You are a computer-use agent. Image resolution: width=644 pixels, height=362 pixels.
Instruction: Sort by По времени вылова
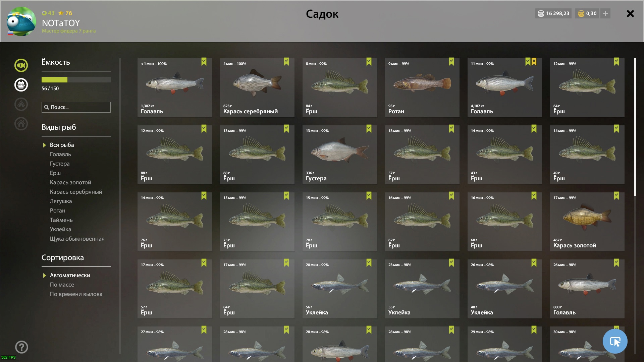76,294
